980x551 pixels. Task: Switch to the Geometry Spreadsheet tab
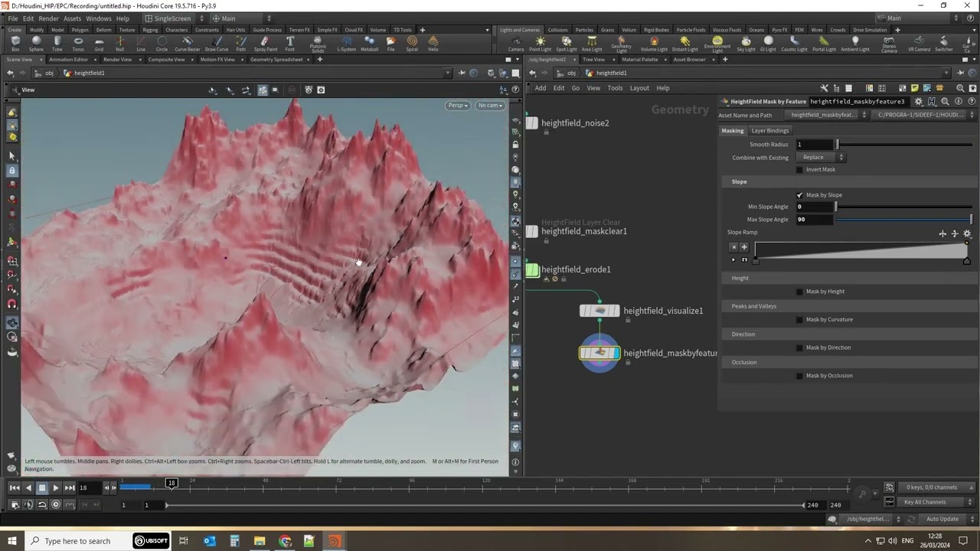click(x=276, y=59)
